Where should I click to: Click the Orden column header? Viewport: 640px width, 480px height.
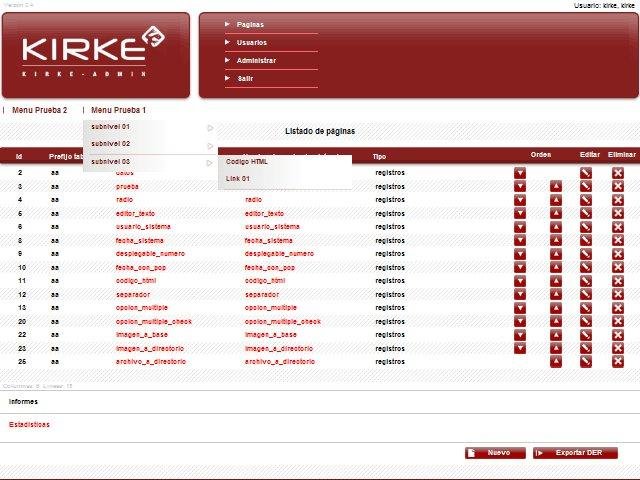[x=540, y=155]
